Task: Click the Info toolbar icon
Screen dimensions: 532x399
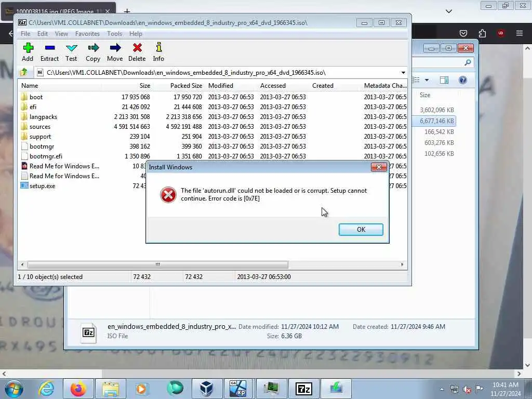Action: 158,52
